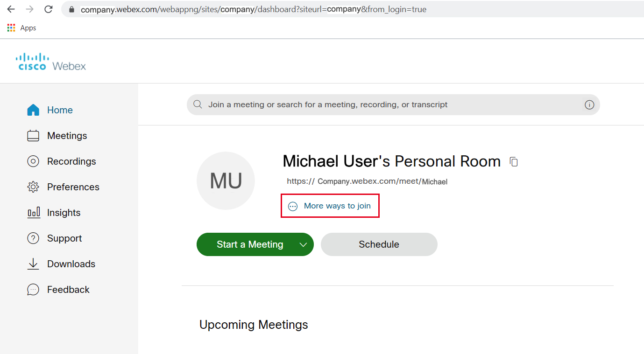This screenshot has width=644, height=354.
Task: Go to the Meetings menu item
Action: click(67, 135)
